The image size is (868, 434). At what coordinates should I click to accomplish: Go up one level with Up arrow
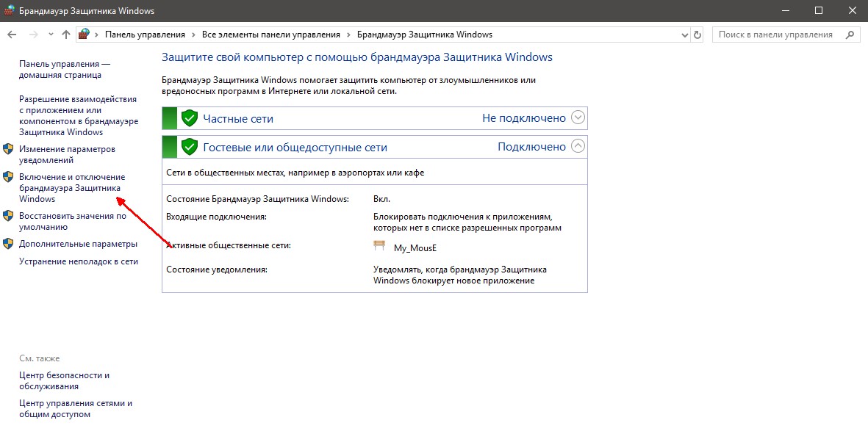tap(66, 35)
